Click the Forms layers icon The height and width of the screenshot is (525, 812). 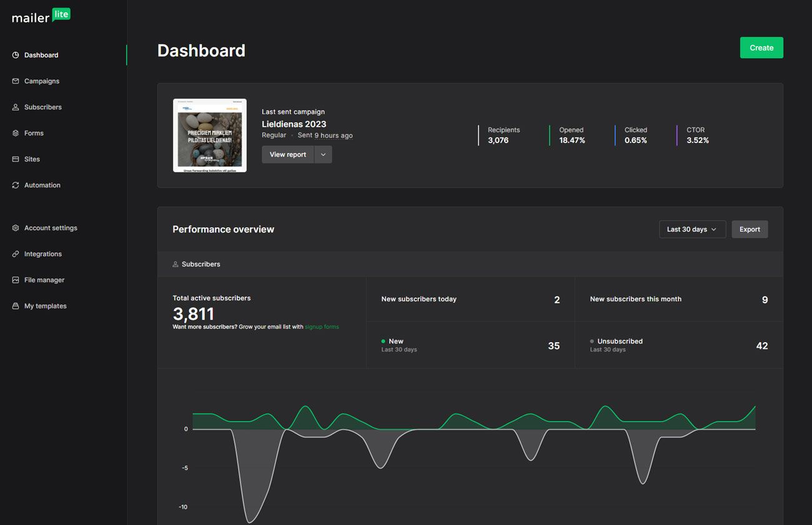coord(16,133)
